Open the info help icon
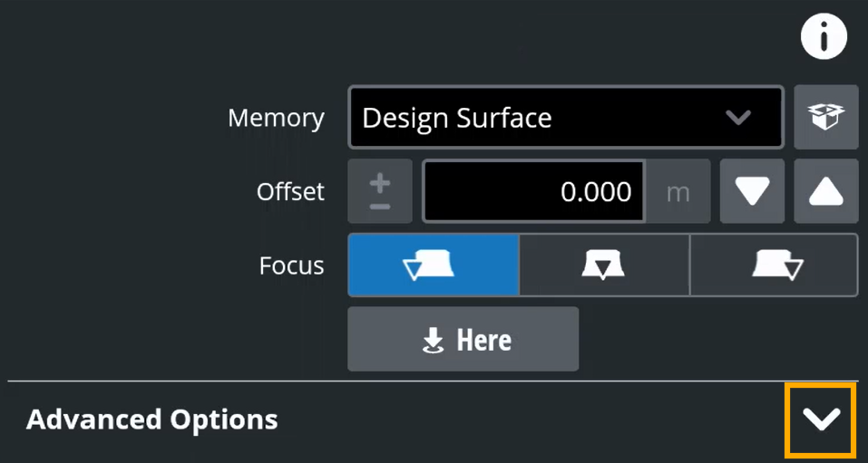This screenshot has width=868, height=463. 824,36
